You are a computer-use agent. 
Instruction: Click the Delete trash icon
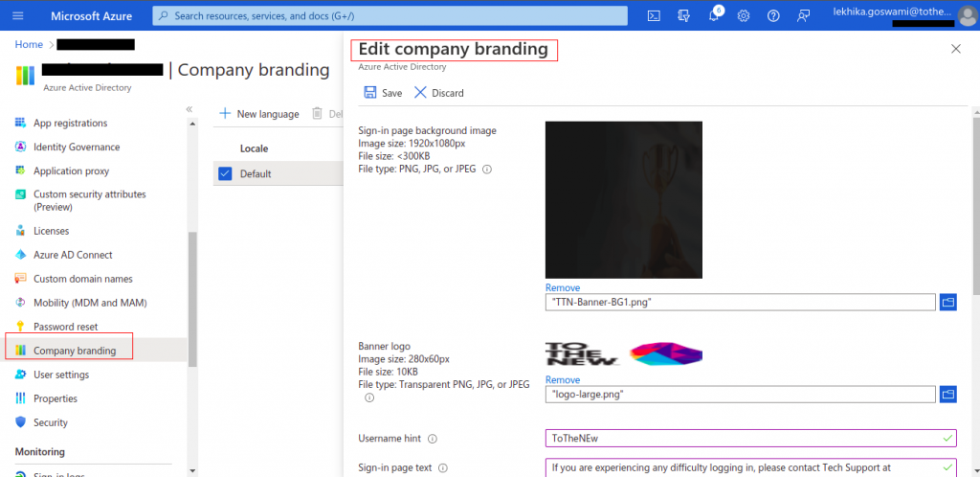click(318, 114)
